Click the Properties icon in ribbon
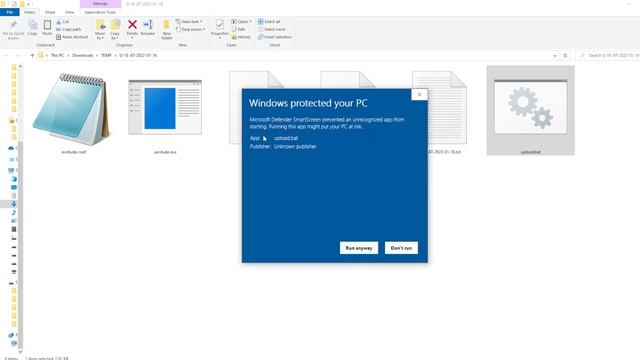Screen dimensions: 640x360 (x=220, y=29)
